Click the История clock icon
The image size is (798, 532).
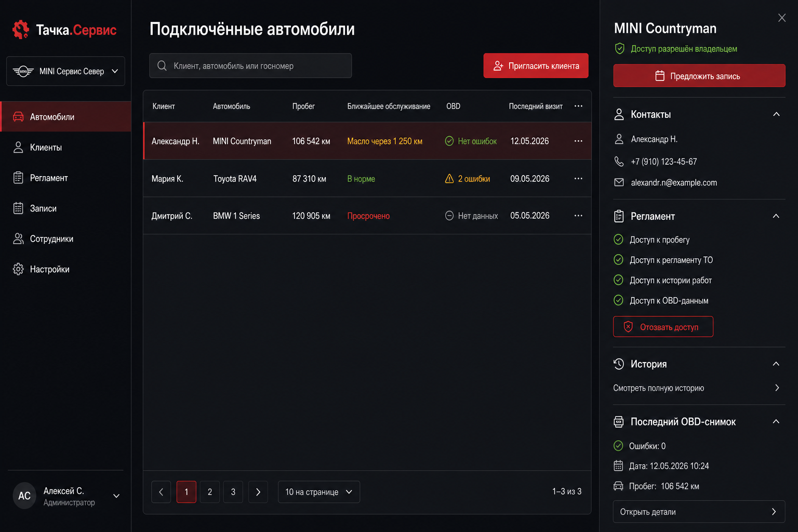619,364
